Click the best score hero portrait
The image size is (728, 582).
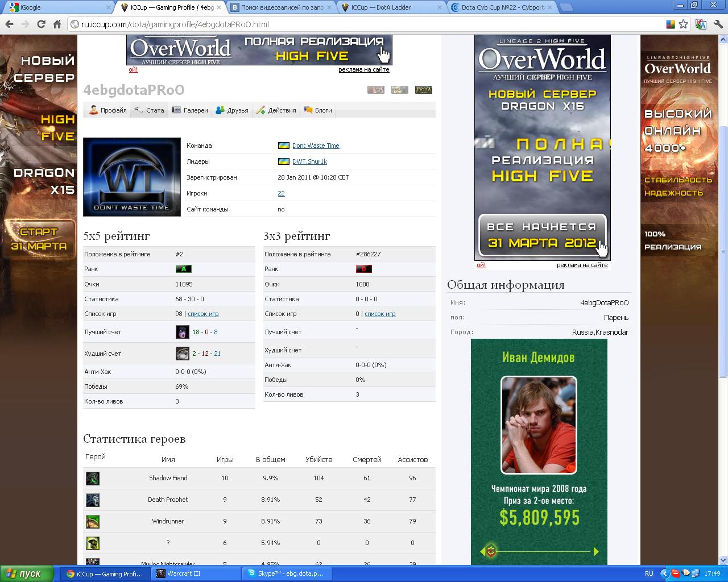182,332
